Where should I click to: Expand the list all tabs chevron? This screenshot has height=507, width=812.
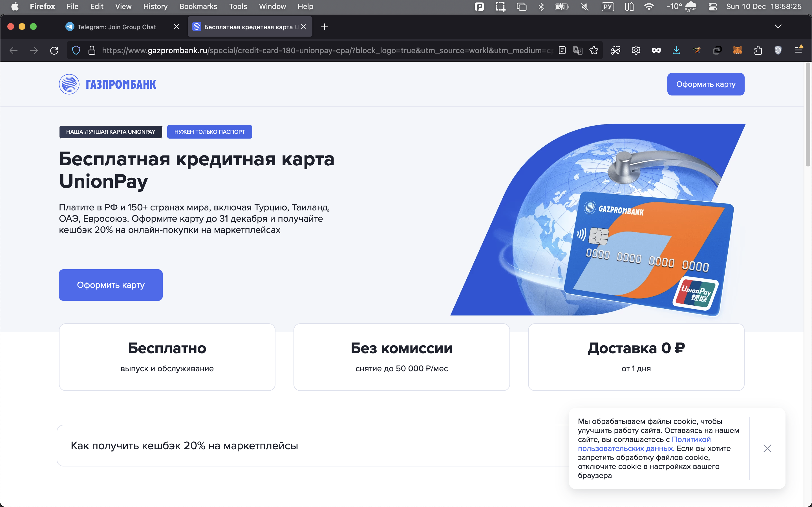[x=778, y=26]
